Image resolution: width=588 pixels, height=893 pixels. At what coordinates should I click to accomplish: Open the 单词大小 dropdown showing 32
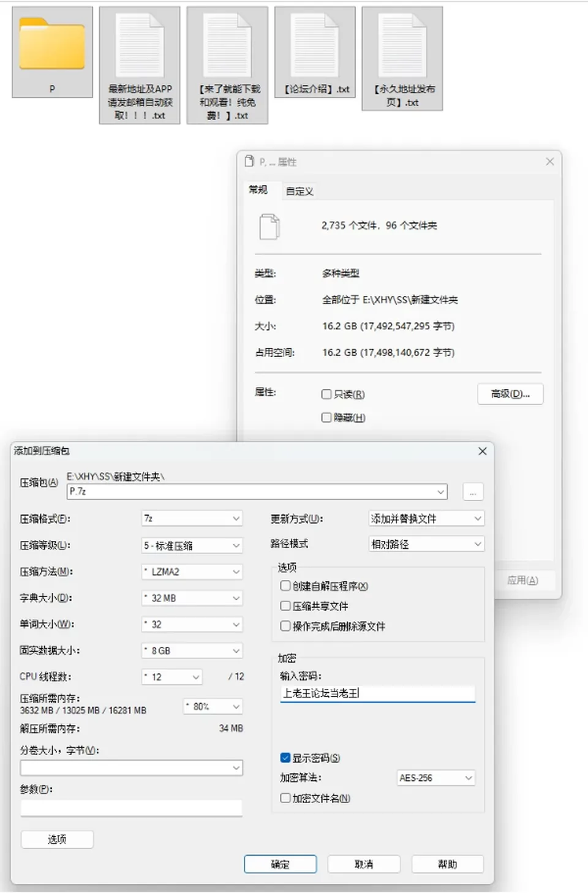pyautogui.click(x=192, y=624)
